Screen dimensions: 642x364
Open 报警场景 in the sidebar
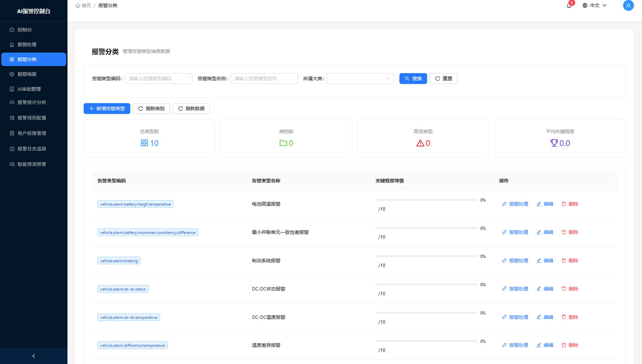pos(27,74)
